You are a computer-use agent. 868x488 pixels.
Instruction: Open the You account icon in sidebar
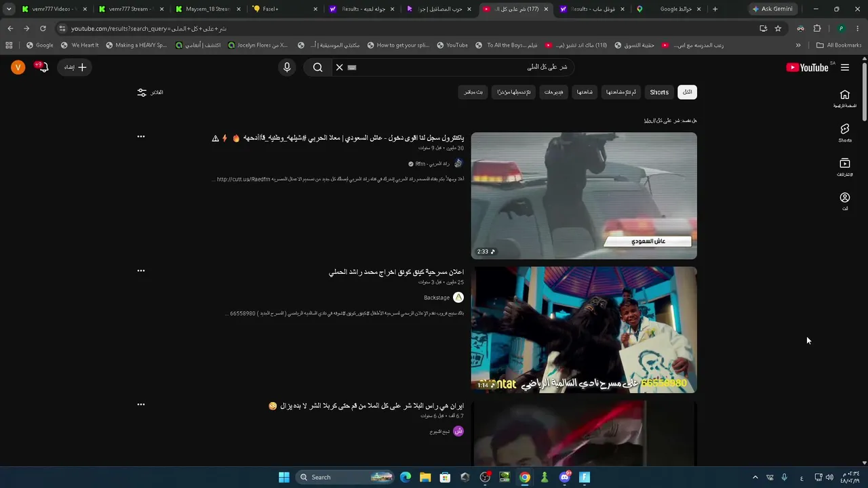tap(845, 201)
